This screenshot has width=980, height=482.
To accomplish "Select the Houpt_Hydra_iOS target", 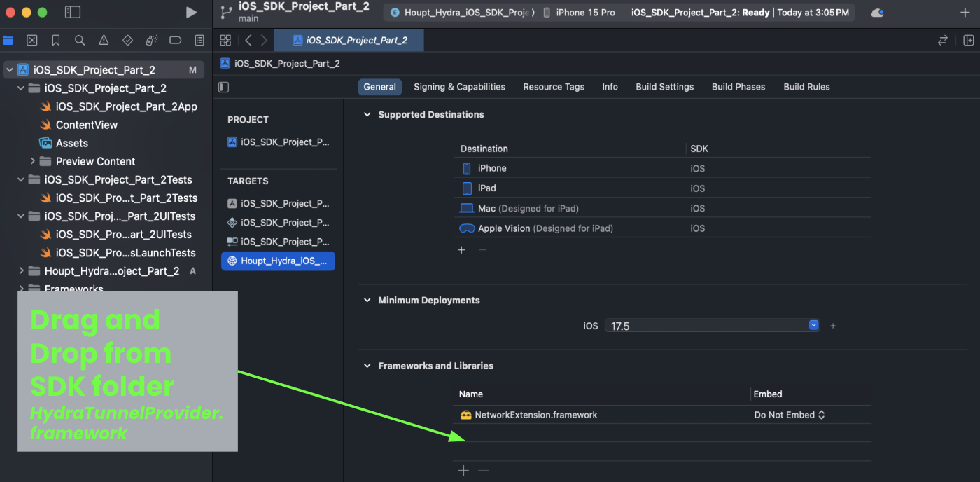I will [278, 261].
